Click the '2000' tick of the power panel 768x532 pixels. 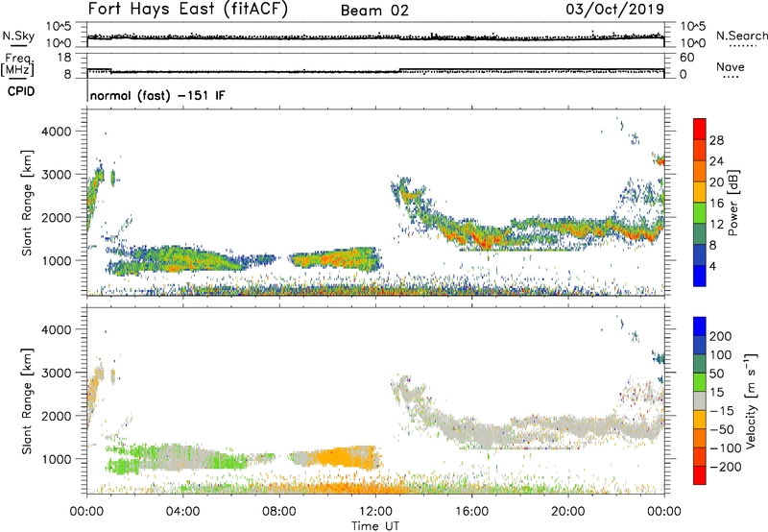coord(57,217)
